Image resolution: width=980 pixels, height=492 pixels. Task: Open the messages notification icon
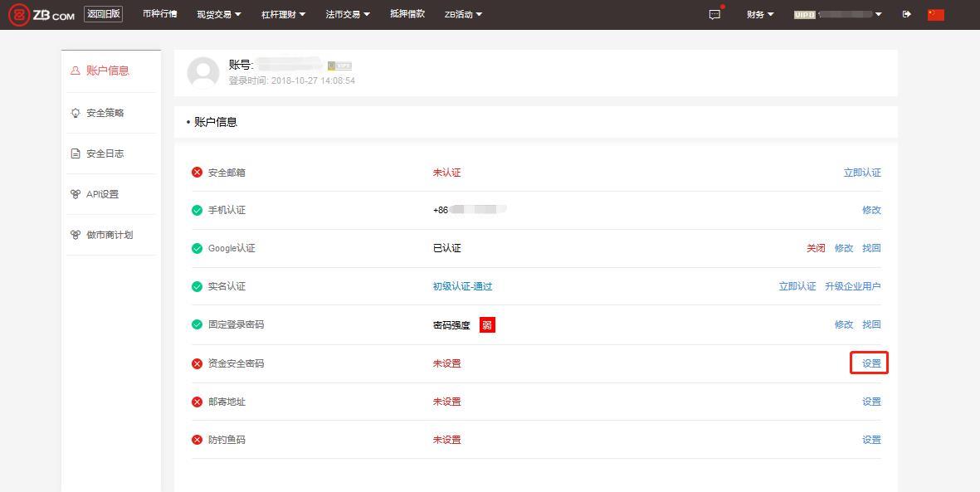pos(714,14)
